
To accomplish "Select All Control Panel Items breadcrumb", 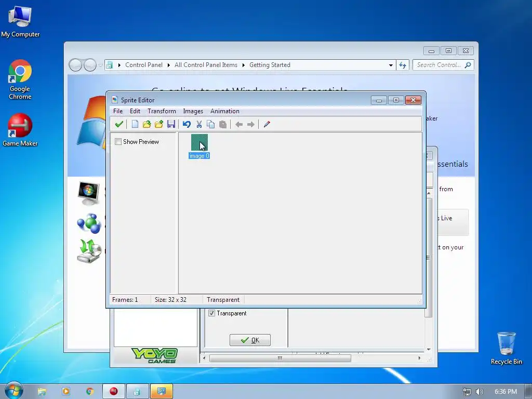I will [206, 65].
